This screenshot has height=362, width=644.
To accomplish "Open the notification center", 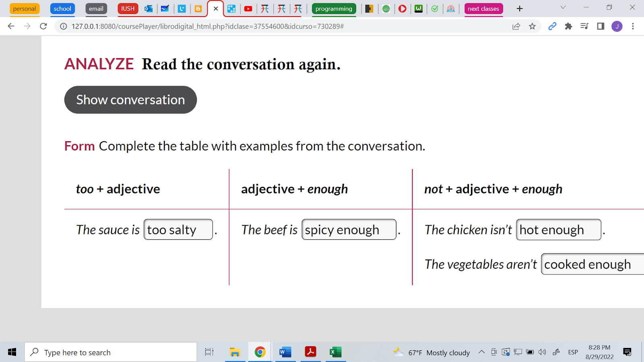I will (x=627, y=352).
